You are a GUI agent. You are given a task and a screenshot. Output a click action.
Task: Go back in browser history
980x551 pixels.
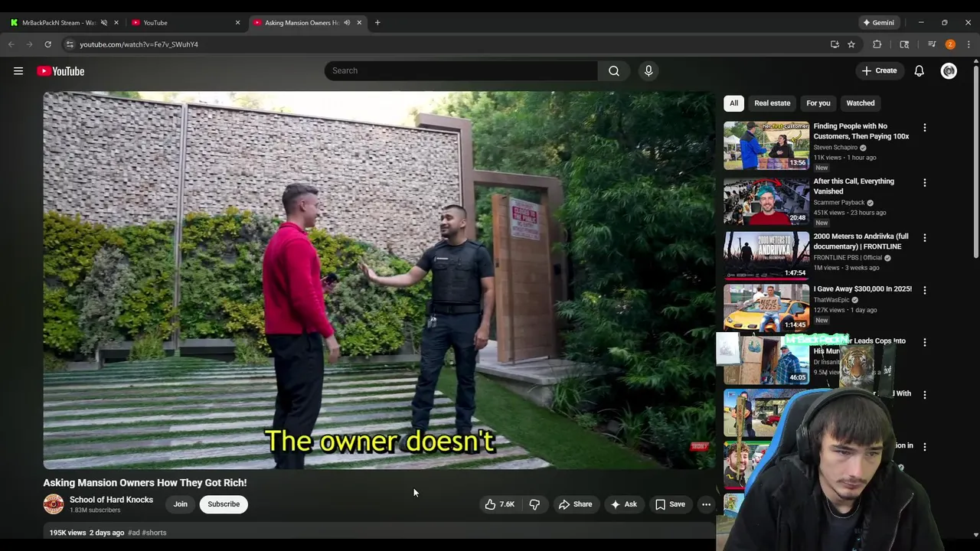(x=11, y=44)
